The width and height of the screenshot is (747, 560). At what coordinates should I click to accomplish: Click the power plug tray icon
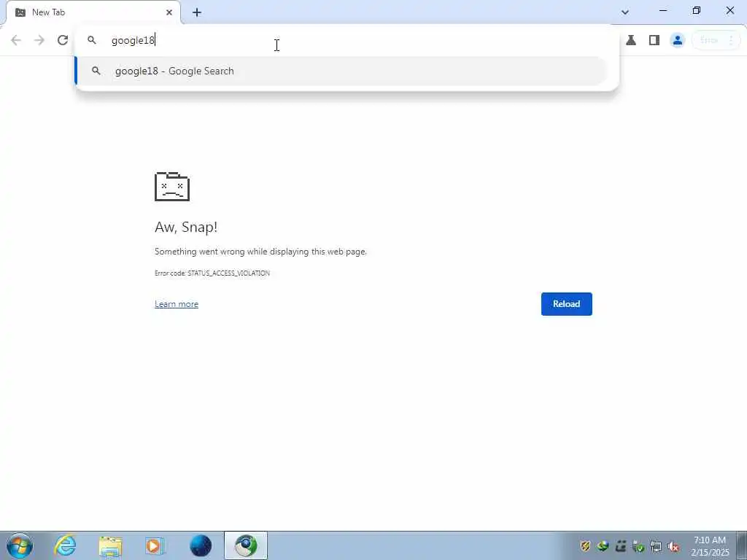point(638,546)
